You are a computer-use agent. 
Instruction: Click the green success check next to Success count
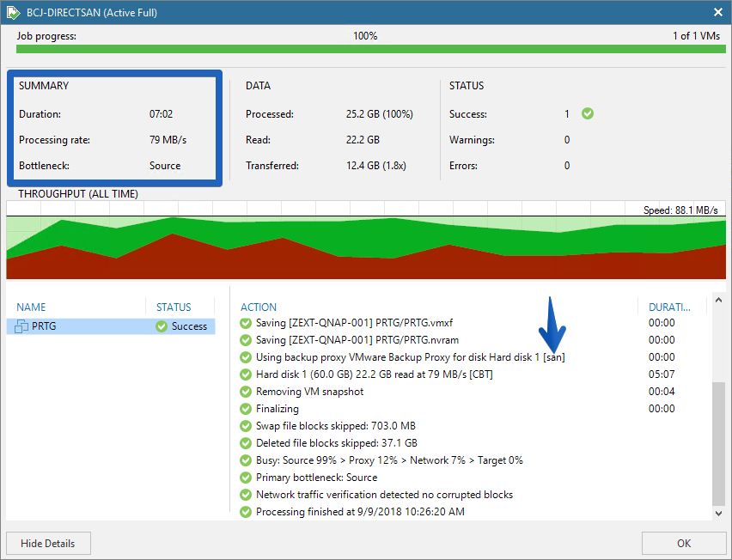[588, 113]
